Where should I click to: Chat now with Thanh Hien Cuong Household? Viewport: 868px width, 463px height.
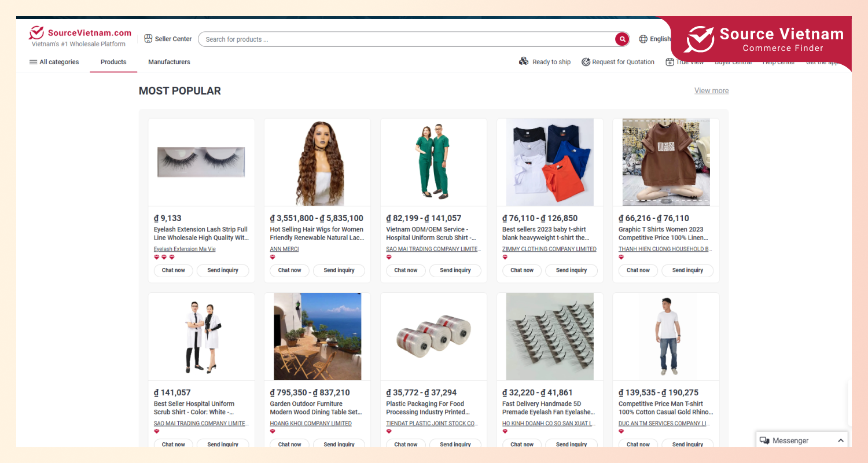pyautogui.click(x=638, y=270)
